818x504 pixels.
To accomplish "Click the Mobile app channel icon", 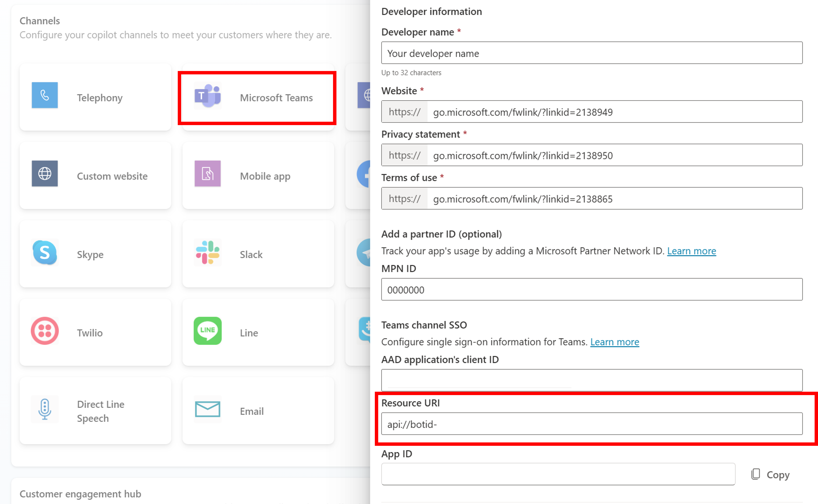I will [x=207, y=175].
